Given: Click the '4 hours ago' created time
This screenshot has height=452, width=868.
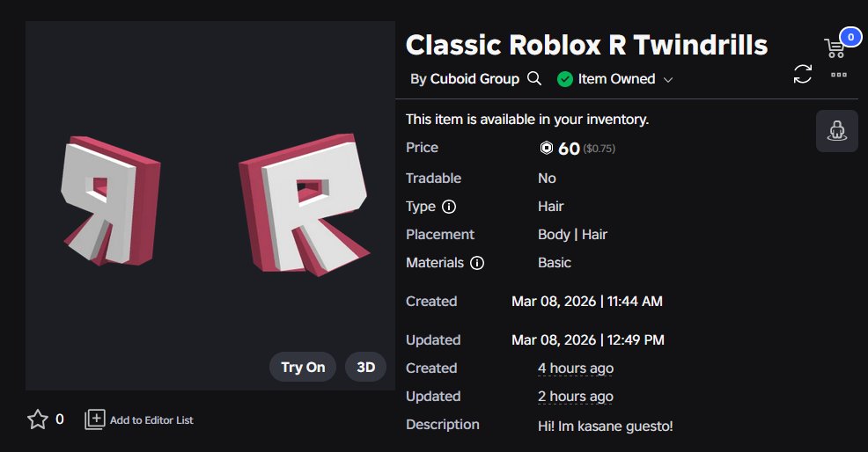Looking at the screenshot, I should 576,368.
